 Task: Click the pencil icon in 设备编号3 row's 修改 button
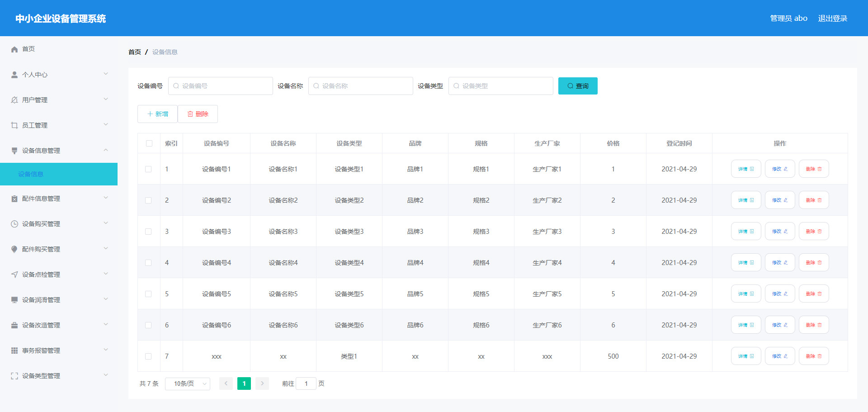coord(786,232)
